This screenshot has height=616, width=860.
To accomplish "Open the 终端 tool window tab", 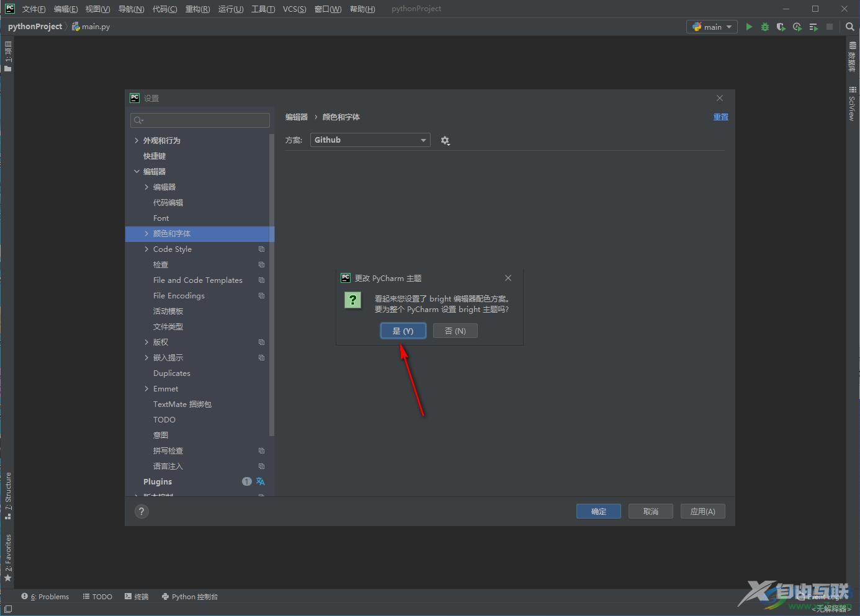I will tap(137, 597).
